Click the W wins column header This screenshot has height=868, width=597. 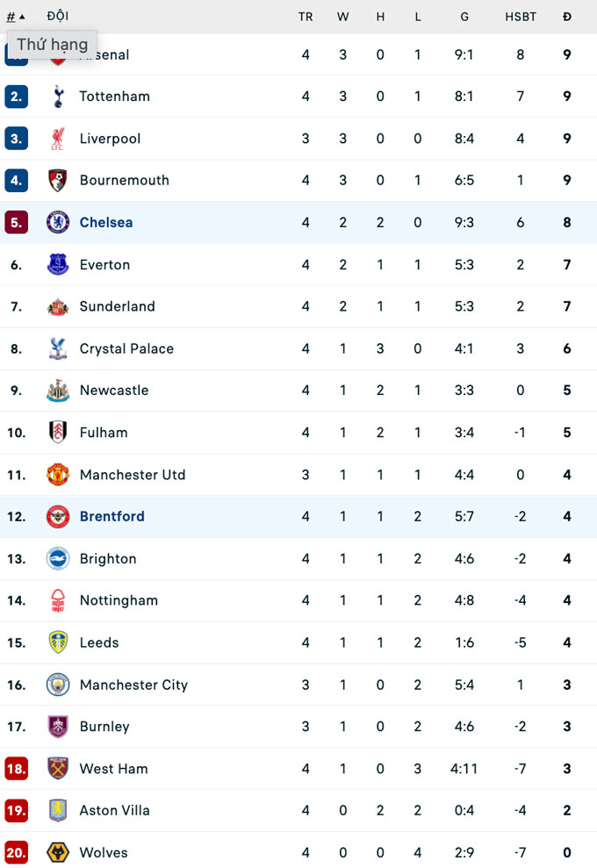point(342,17)
